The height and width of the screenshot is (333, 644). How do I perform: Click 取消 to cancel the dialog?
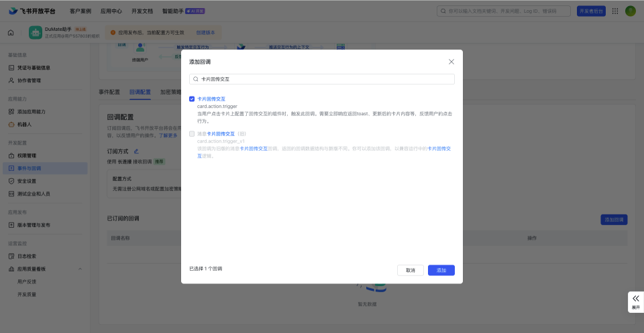pos(410,270)
